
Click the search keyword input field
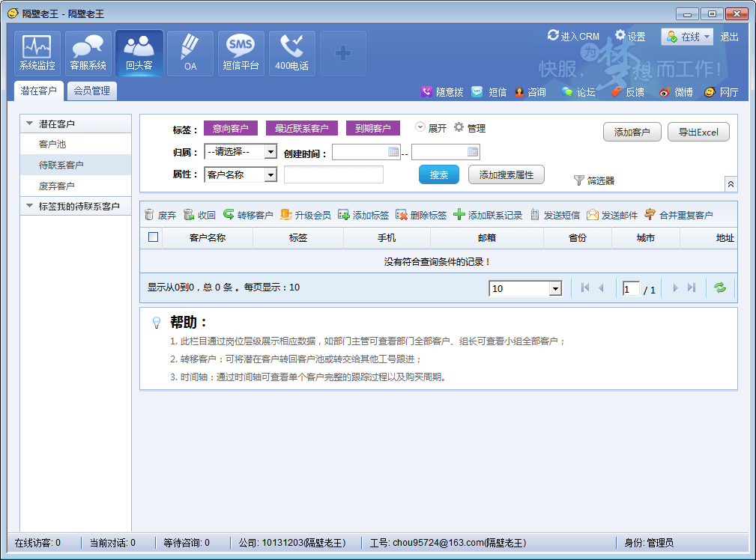click(x=333, y=174)
